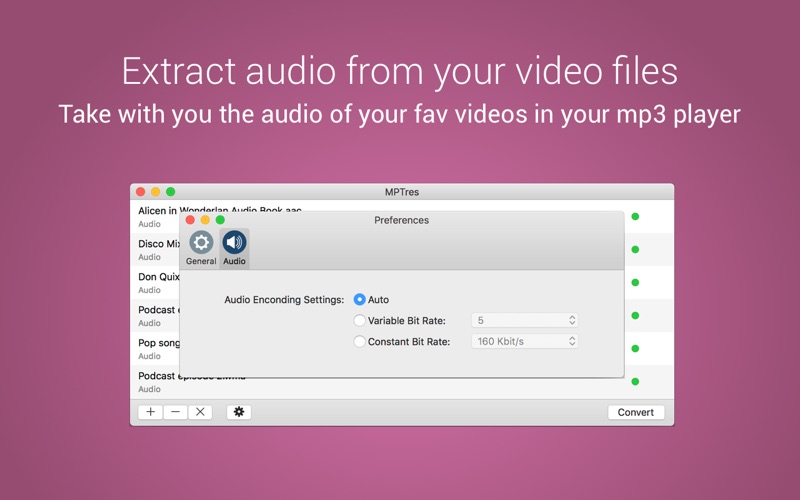This screenshot has height=500, width=800.
Task: Zoom the MPTres main window
Action: pos(170,192)
